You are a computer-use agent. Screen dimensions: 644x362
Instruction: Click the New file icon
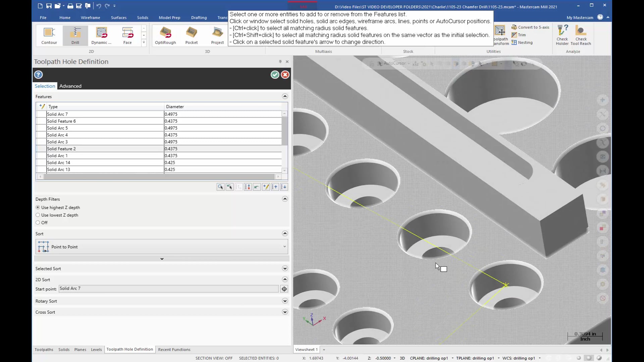pos(40,6)
